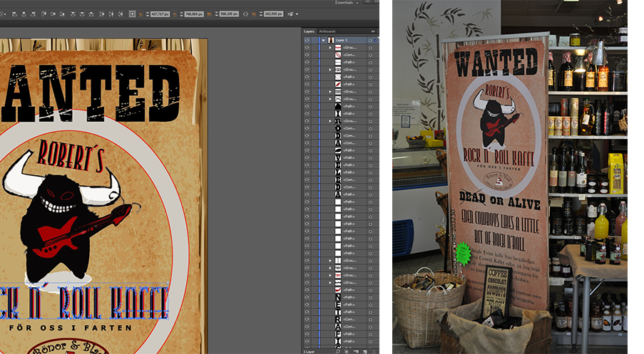Viewport: 644px width, 354px height.
Task: Toggle the constrain width and height link icon
Action: (245, 14)
